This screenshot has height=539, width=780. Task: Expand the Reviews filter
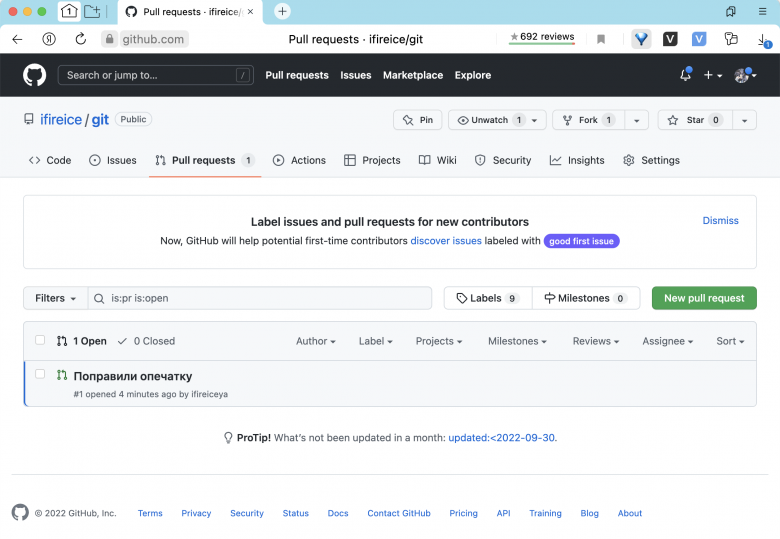(596, 341)
